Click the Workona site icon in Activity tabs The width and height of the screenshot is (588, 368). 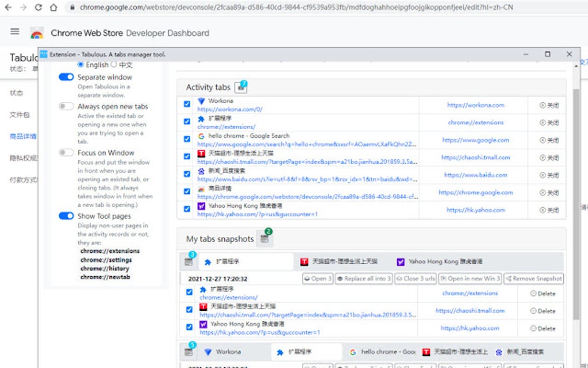coord(200,102)
